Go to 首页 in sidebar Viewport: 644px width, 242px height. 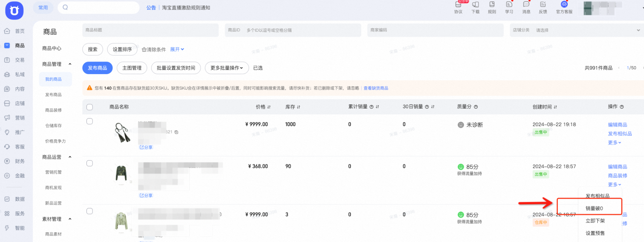tap(15, 31)
